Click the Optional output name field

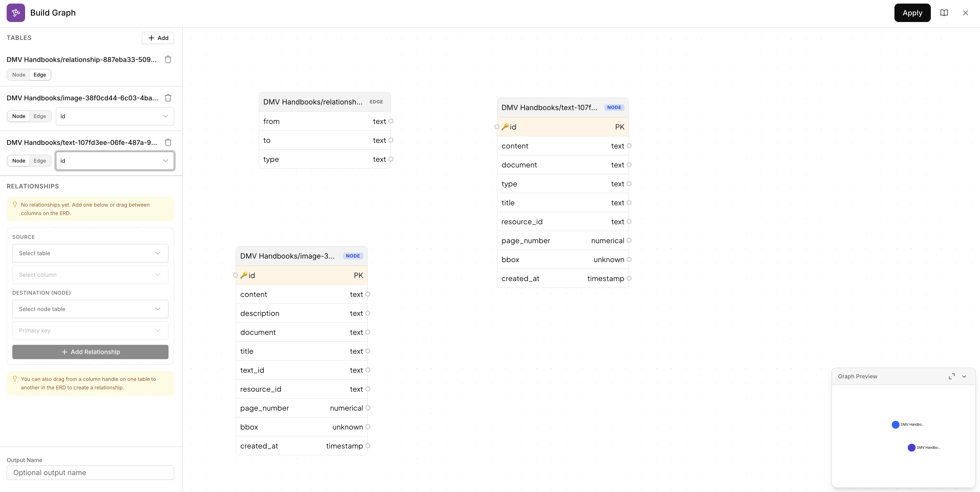point(90,472)
